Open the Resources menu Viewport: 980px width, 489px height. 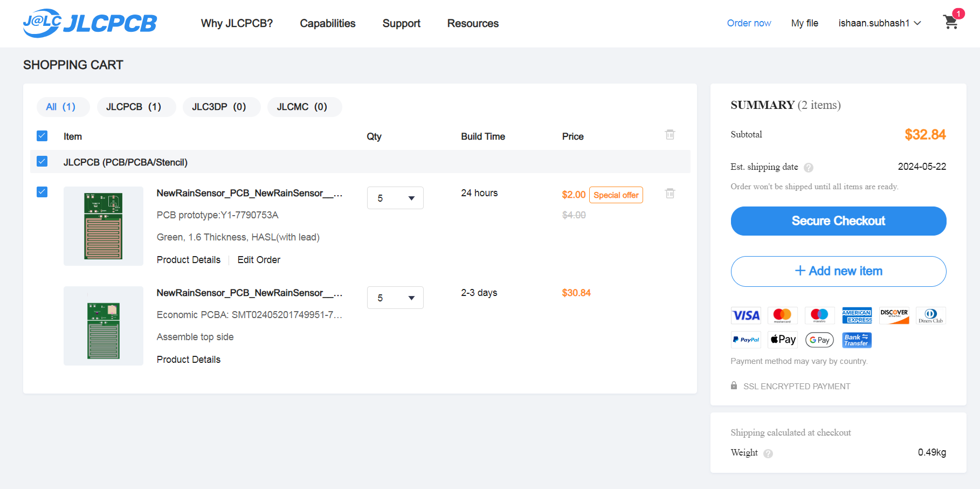click(473, 23)
